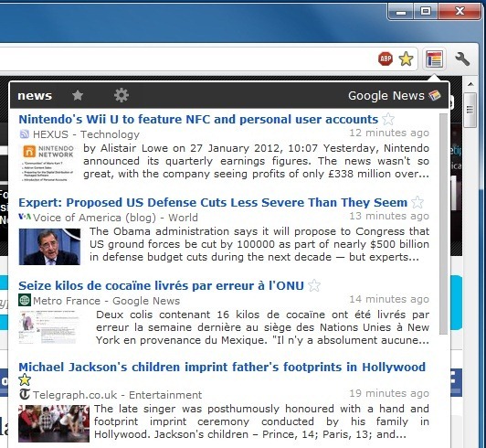Open Michael Jackson's children footprints article
Image resolution: width=486 pixels, height=448 pixels.
coord(222,367)
